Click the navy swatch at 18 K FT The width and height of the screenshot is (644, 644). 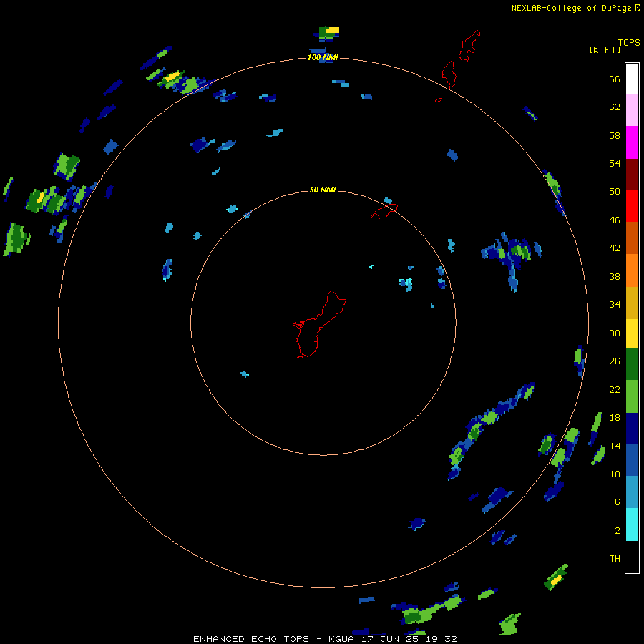point(632,429)
